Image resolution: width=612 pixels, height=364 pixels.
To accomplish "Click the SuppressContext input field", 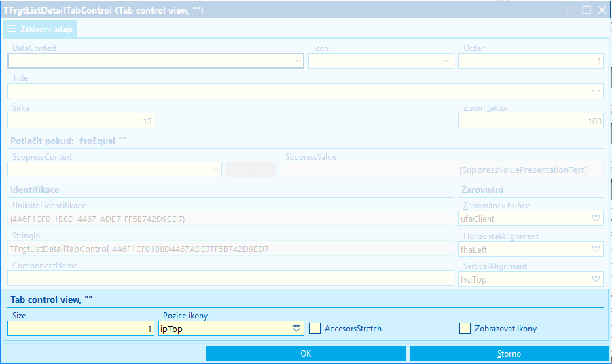I will (115, 170).
